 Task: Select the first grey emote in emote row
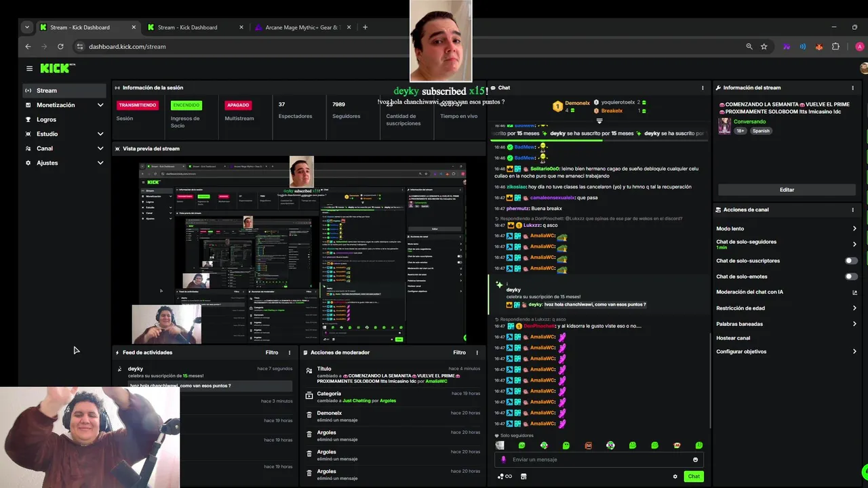tap(500, 445)
